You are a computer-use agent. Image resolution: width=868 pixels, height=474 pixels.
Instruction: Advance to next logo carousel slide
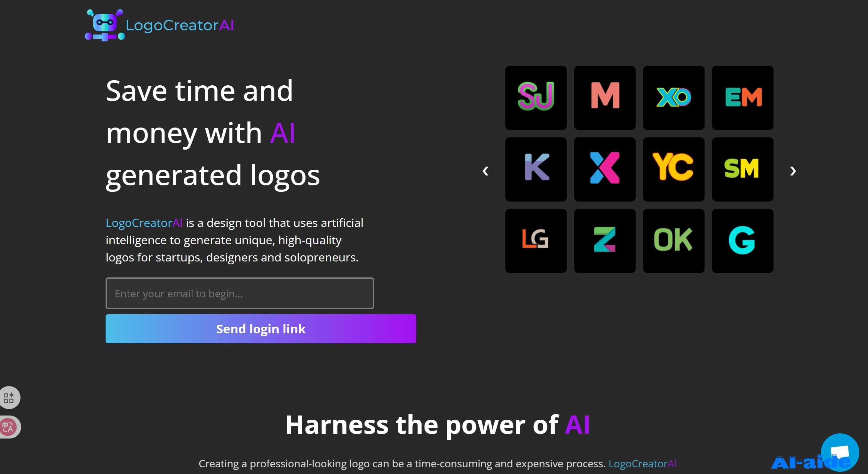(x=793, y=171)
